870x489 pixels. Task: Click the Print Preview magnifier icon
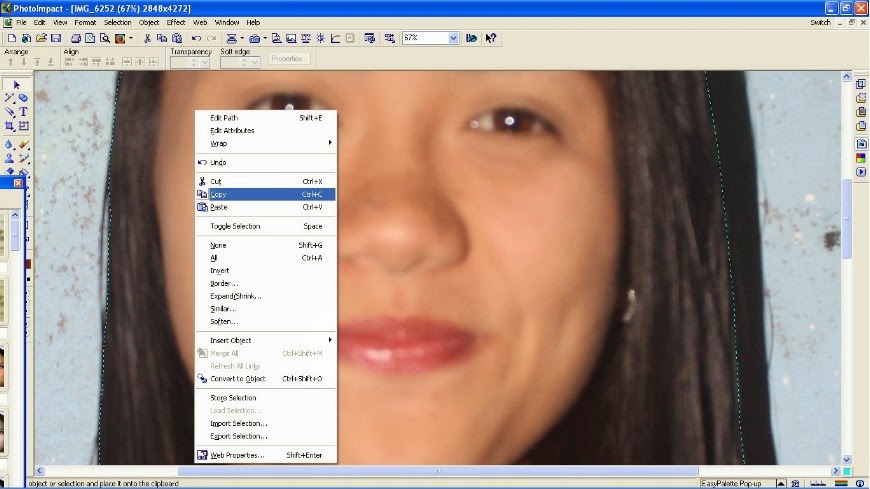[x=104, y=38]
